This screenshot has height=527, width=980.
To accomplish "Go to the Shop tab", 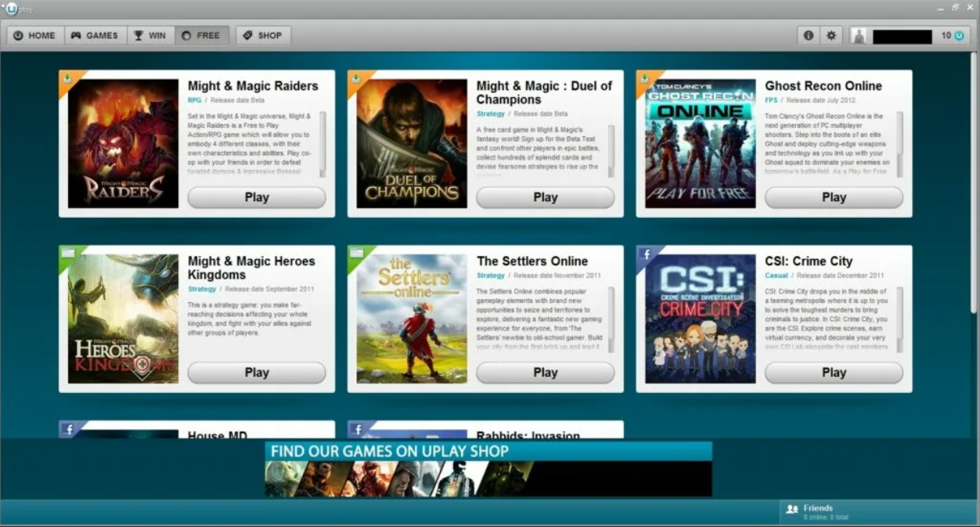I will click(x=263, y=35).
